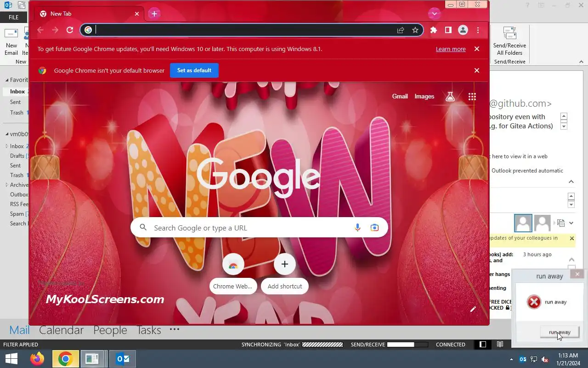Click the run away button in dialog
The width and height of the screenshot is (588, 368).
coord(560,332)
